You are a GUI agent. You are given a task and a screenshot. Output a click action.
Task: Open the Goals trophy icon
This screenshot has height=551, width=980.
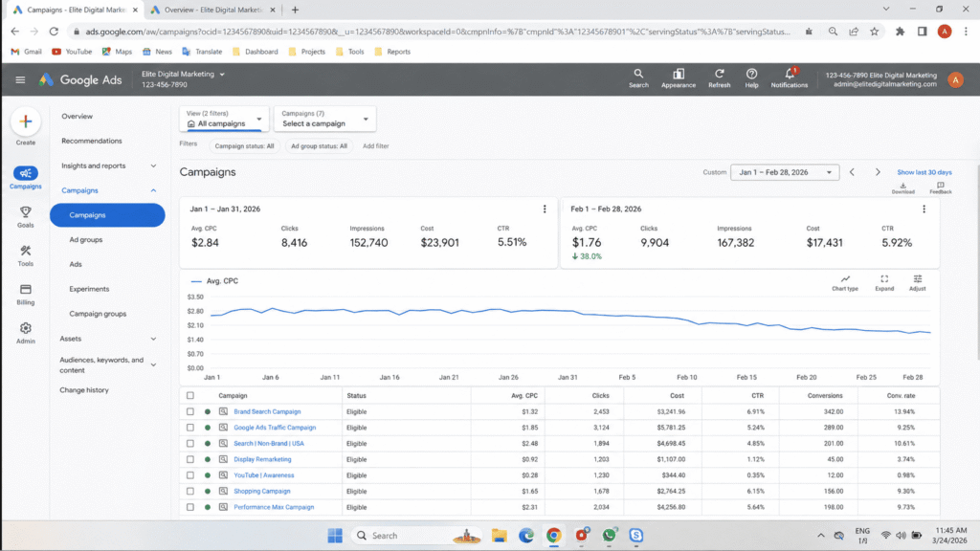point(26,211)
